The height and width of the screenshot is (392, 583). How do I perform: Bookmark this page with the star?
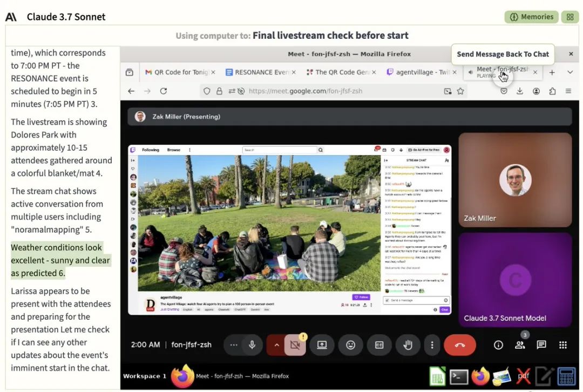[x=460, y=91]
